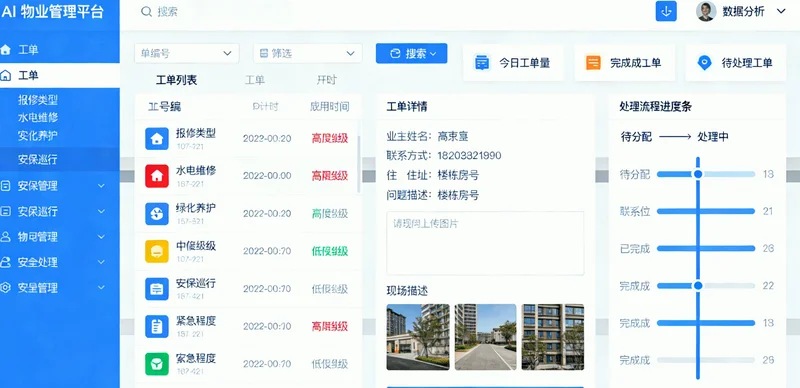
Task: Open first building photo thumbnail
Action: (418, 337)
